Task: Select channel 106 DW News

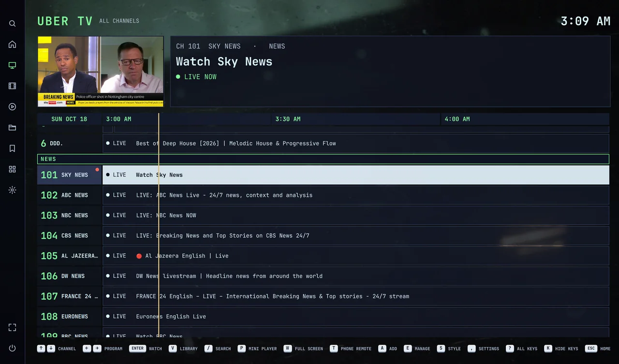Action: pyautogui.click(x=70, y=276)
